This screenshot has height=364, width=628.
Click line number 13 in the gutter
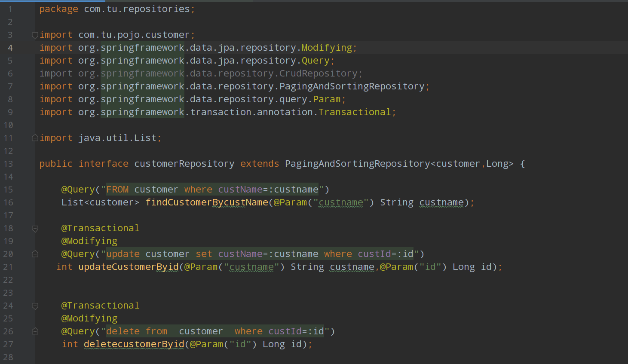(8, 164)
